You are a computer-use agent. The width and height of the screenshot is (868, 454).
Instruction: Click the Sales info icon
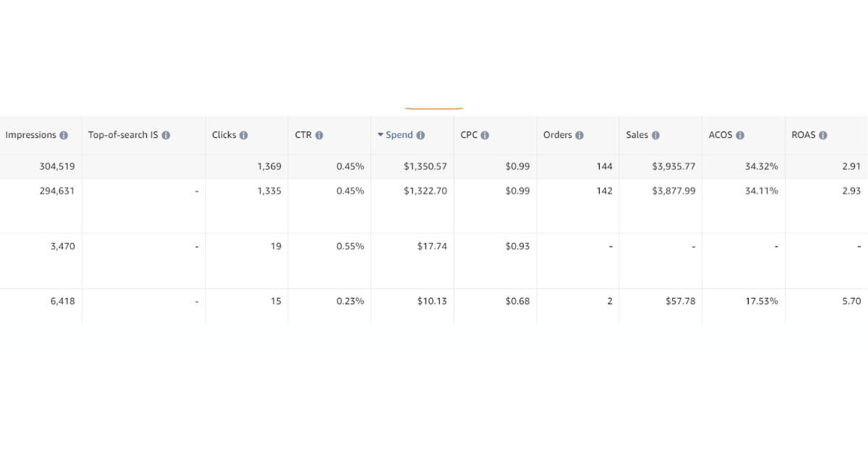[655, 134]
